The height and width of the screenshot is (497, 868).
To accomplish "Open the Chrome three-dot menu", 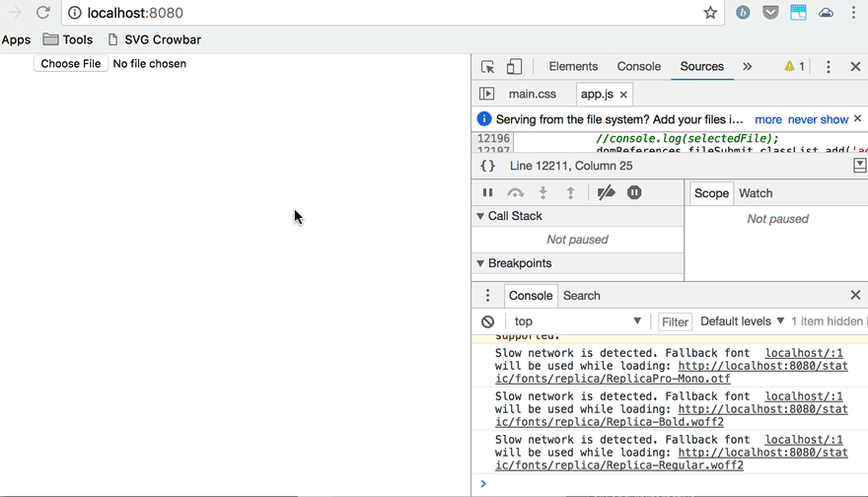I will [853, 12].
